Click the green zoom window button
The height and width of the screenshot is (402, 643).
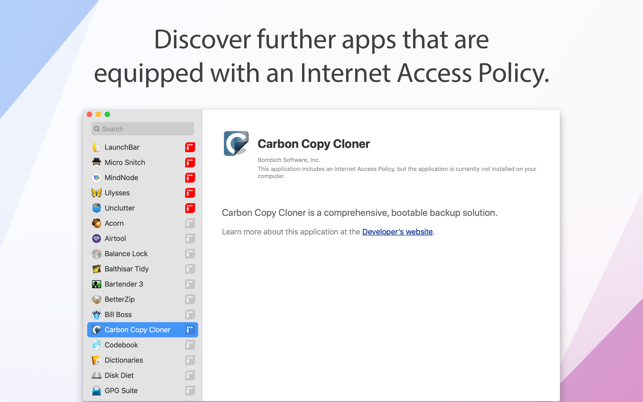[107, 114]
